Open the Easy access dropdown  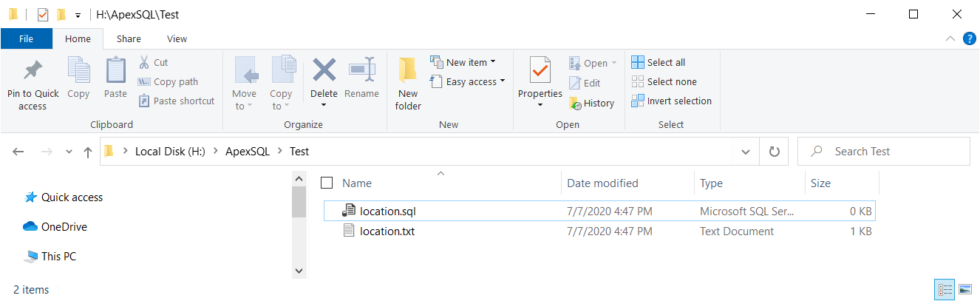click(x=468, y=82)
